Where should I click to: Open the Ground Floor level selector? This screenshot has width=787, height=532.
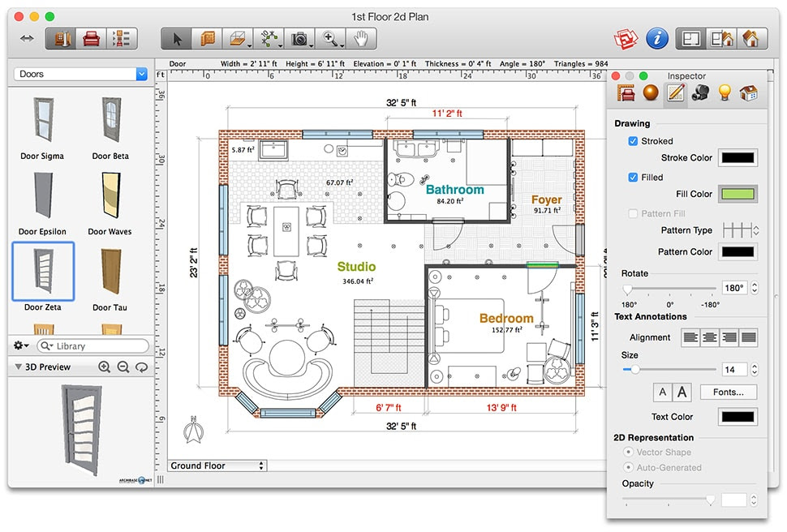click(x=217, y=466)
